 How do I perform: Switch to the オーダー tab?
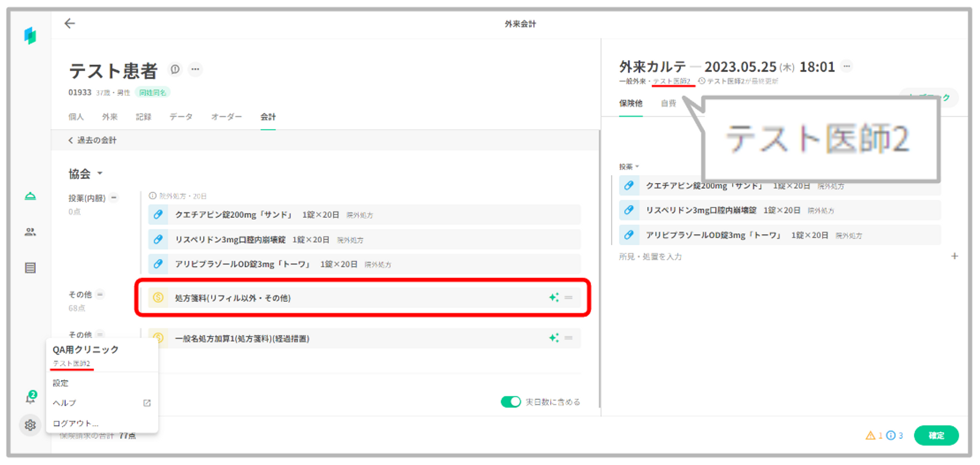(x=226, y=117)
